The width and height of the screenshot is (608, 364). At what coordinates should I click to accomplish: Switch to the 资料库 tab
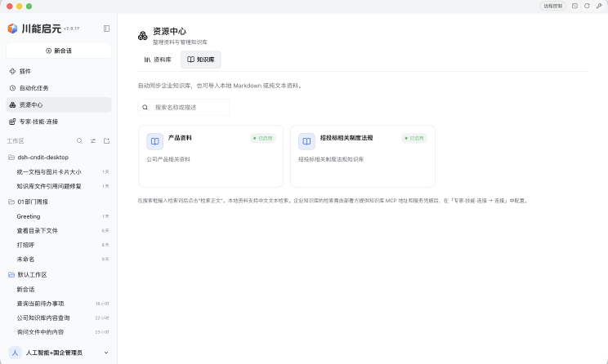click(158, 60)
